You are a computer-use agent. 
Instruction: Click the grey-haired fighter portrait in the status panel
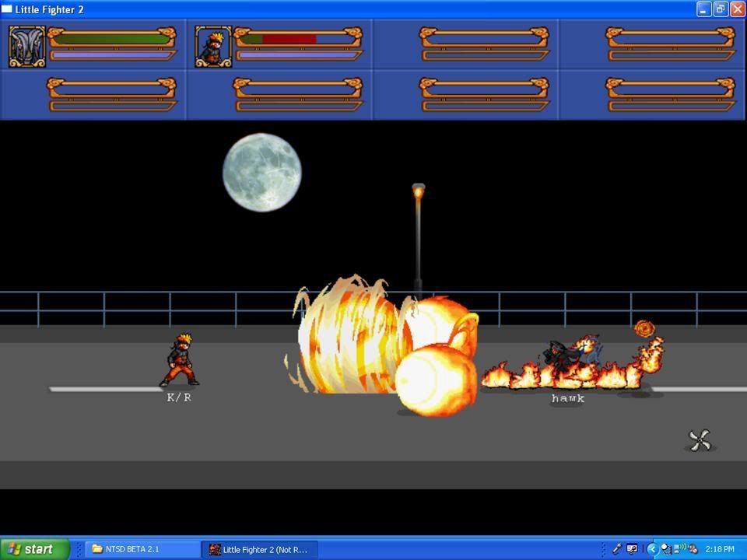click(x=27, y=46)
